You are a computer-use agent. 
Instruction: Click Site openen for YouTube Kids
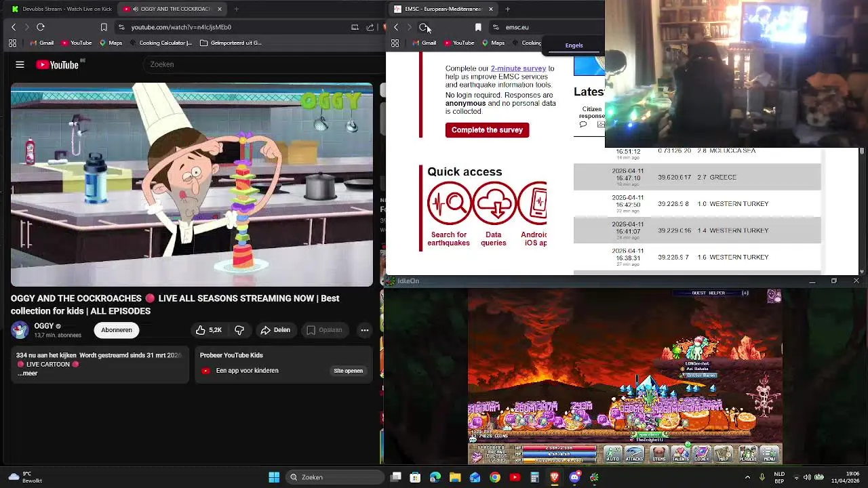coord(348,371)
